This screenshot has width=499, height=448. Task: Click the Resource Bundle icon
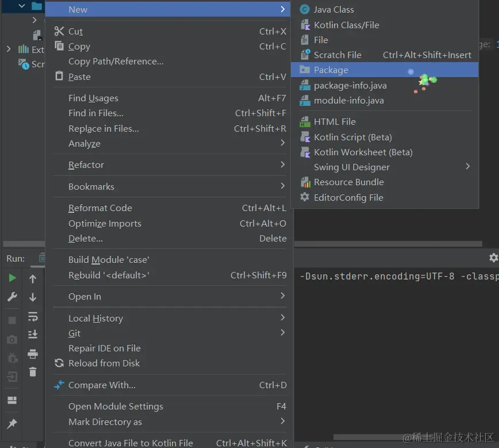point(305,182)
